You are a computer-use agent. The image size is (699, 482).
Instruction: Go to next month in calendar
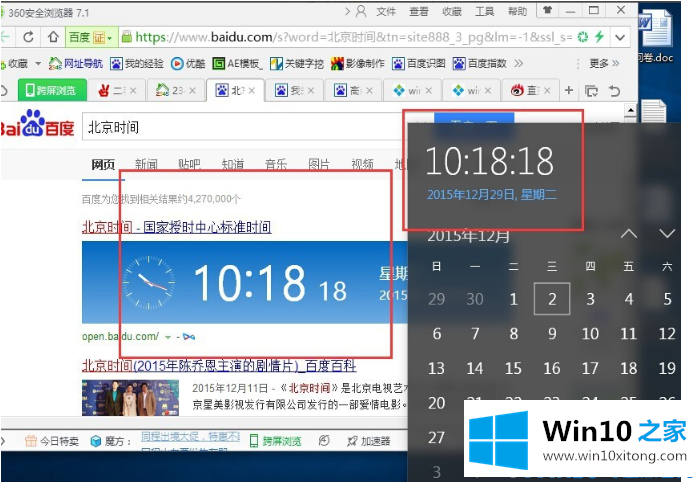pos(667,234)
